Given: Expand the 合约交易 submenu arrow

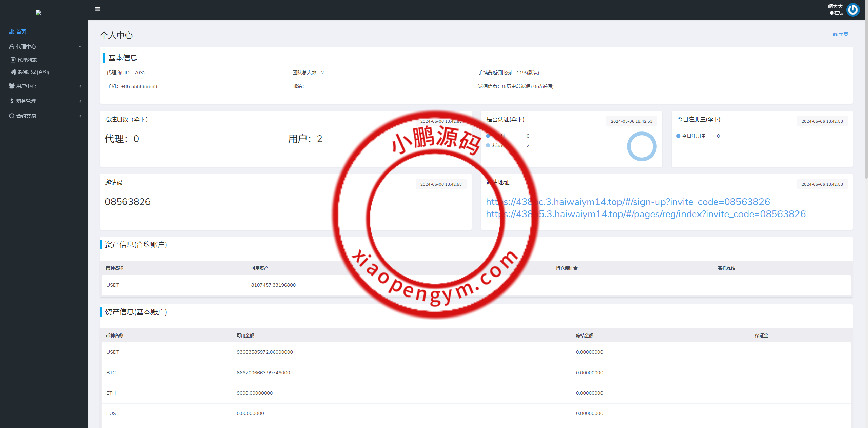Looking at the screenshot, I should click(80, 116).
